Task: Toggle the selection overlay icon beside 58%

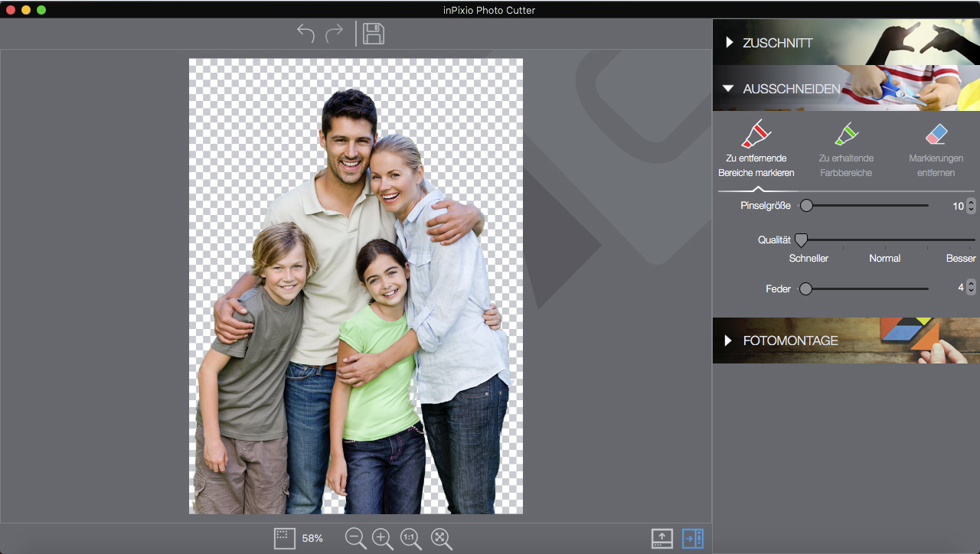Action: (284, 538)
